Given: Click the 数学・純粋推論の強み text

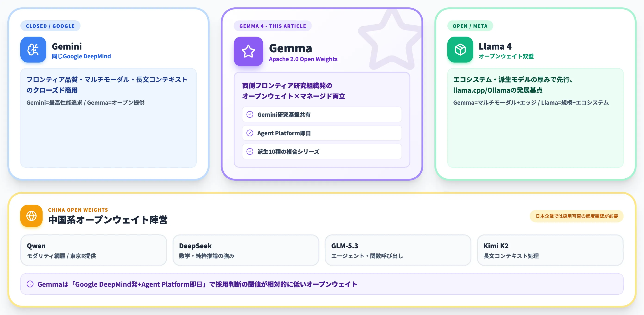Looking at the screenshot, I should (x=207, y=256).
